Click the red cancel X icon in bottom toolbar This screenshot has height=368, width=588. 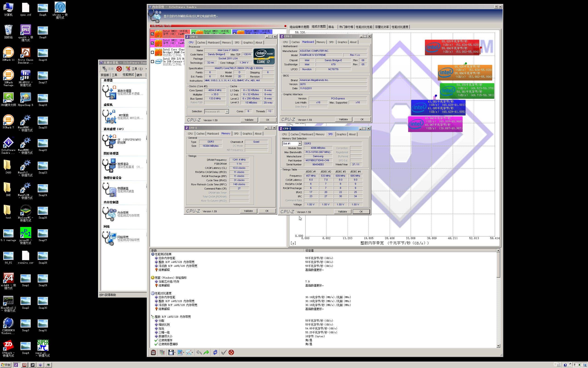231,352
